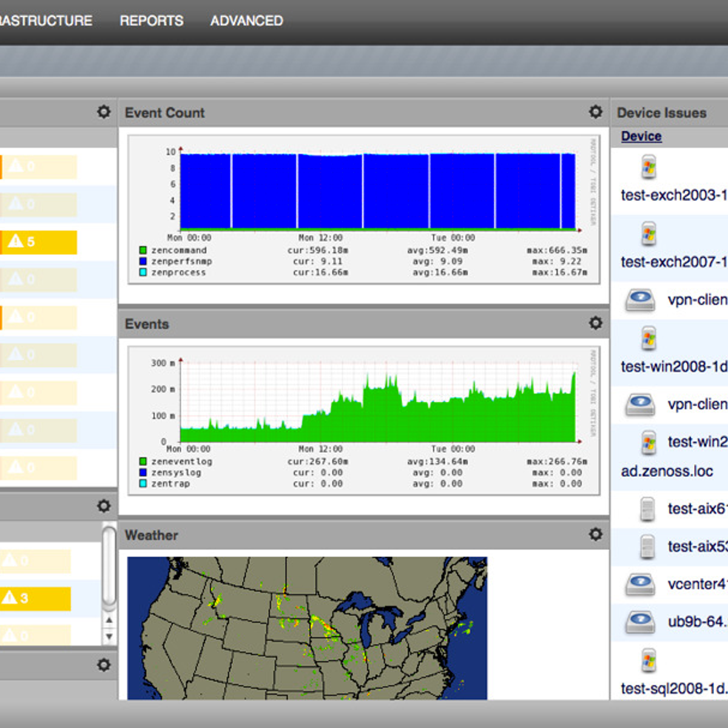
Task: Open device test-aix61
Action: (697, 508)
